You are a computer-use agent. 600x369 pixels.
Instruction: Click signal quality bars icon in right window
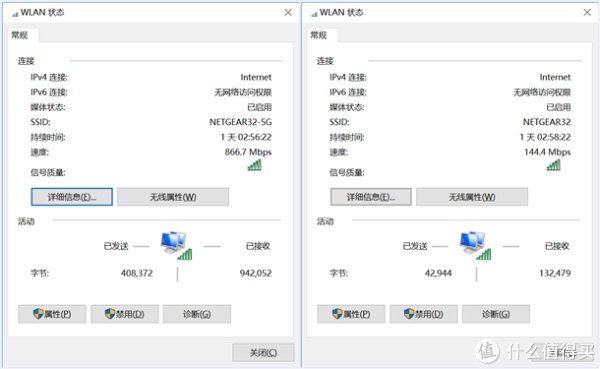(554, 165)
